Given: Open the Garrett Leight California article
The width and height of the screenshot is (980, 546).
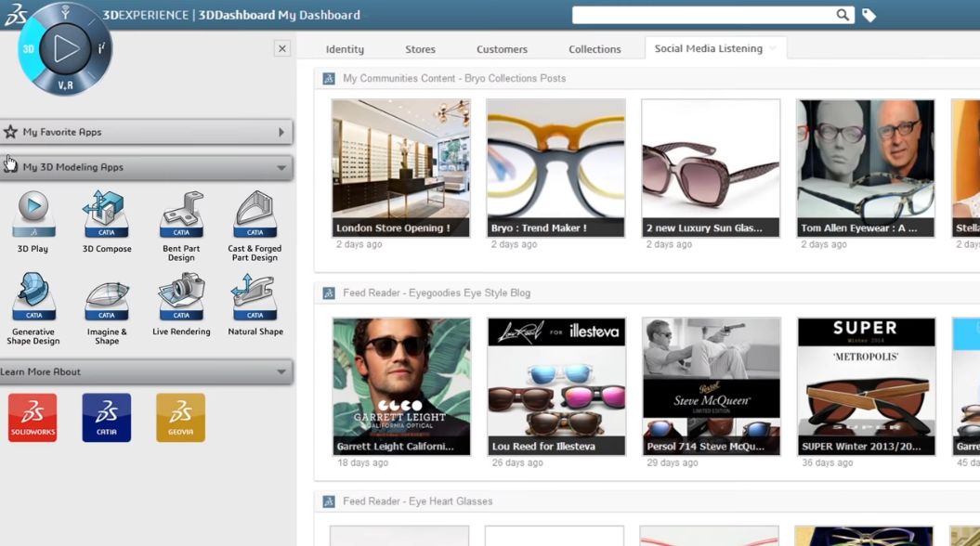Looking at the screenshot, I should (x=401, y=386).
